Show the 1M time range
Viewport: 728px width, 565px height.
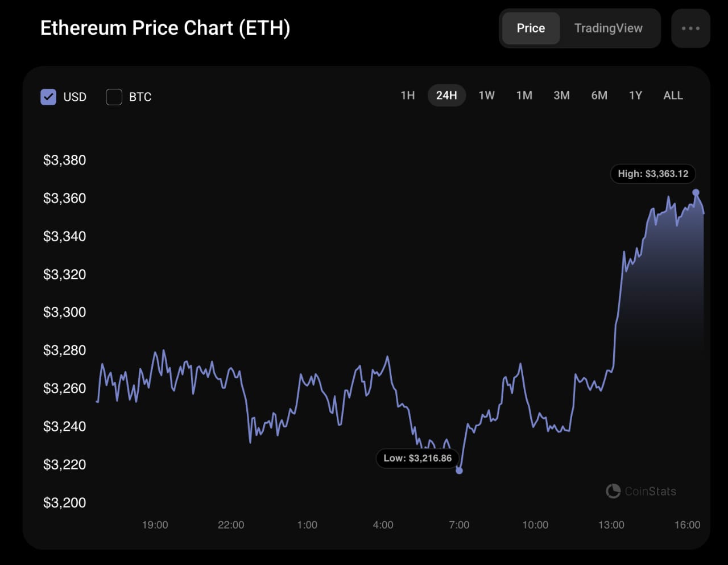524,96
